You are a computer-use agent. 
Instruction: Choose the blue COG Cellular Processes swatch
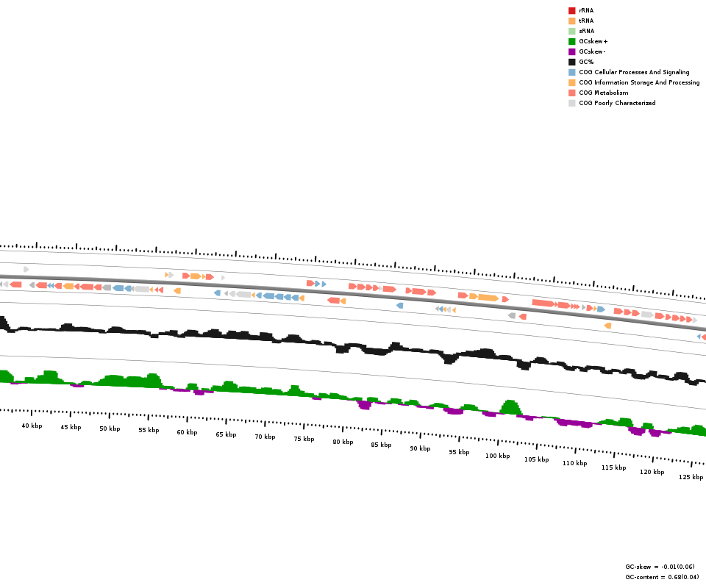(x=571, y=72)
